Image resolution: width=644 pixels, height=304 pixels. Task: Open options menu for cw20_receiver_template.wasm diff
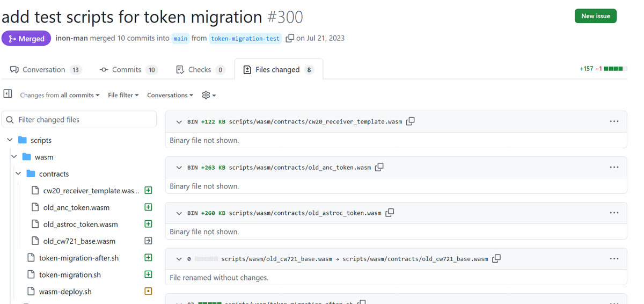click(614, 121)
